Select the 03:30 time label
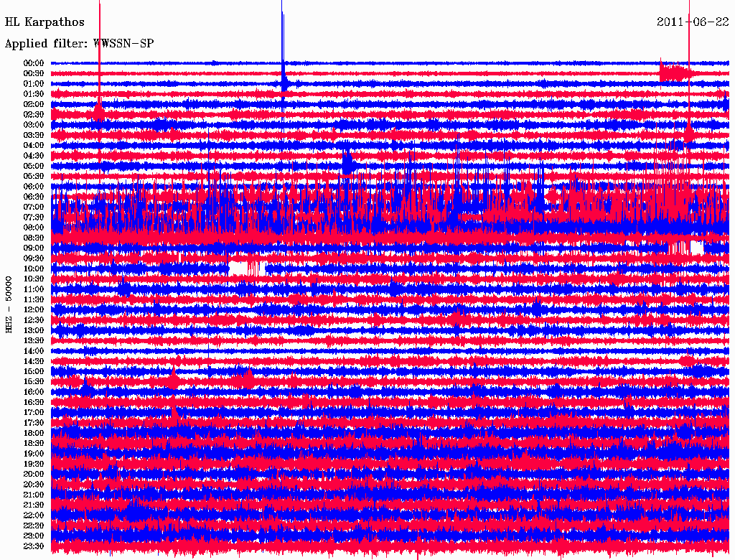This screenshot has height=560, width=735. coord(34,135)
